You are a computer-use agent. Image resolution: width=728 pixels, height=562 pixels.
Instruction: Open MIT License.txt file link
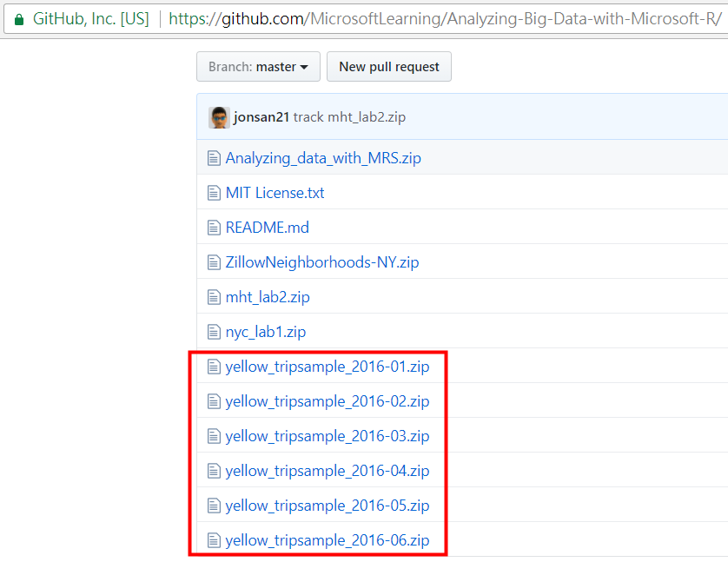click(275, 193)
